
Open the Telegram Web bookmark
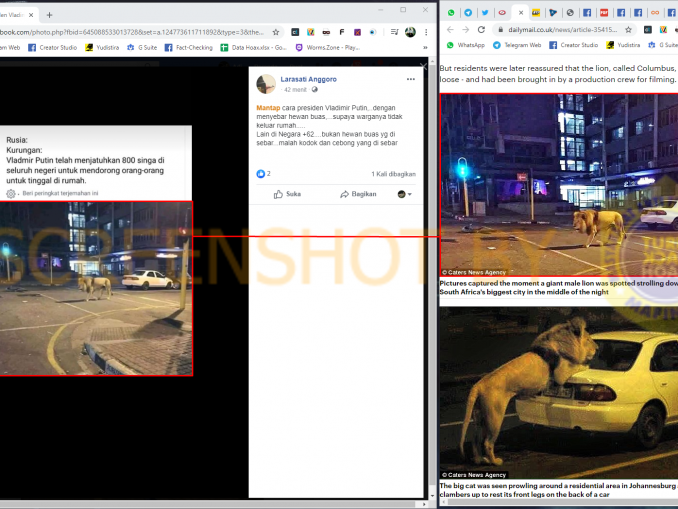click(517, 45)
